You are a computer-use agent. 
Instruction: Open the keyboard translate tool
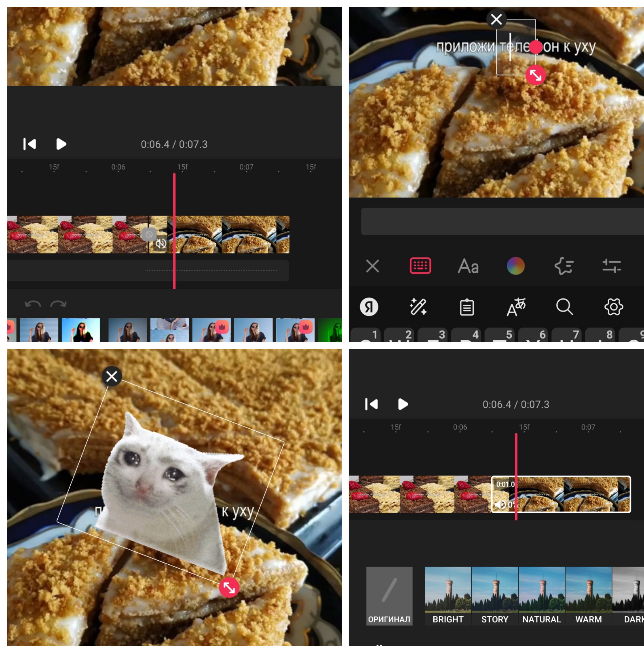point(516,307)
